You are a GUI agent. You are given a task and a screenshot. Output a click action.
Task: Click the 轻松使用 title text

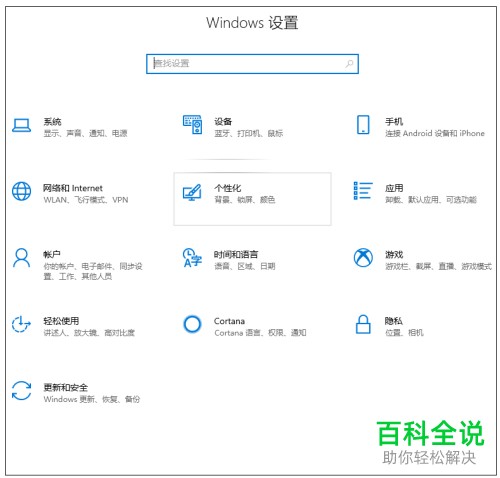pos(61,321)
